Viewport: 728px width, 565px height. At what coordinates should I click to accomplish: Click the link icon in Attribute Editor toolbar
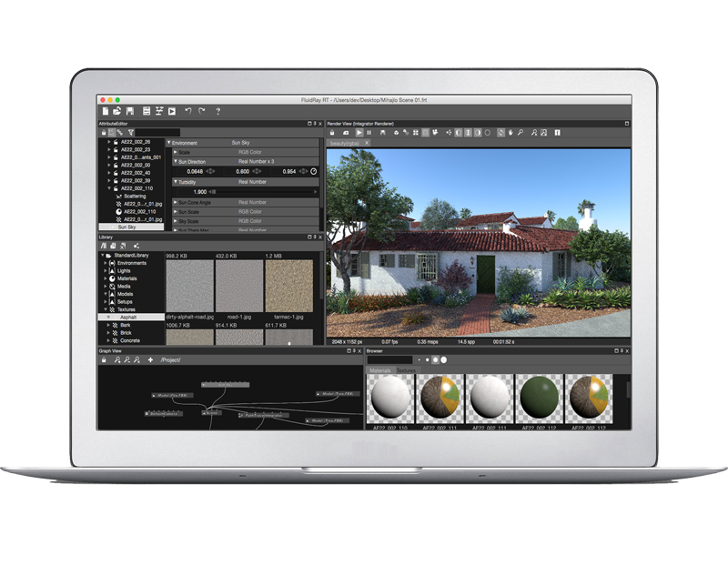pos(120,132)
